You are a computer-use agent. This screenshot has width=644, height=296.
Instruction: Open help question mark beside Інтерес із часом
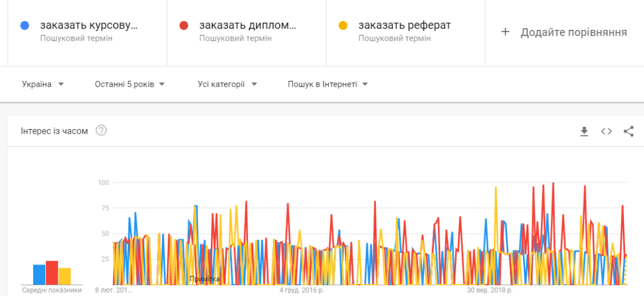point(101,131)
